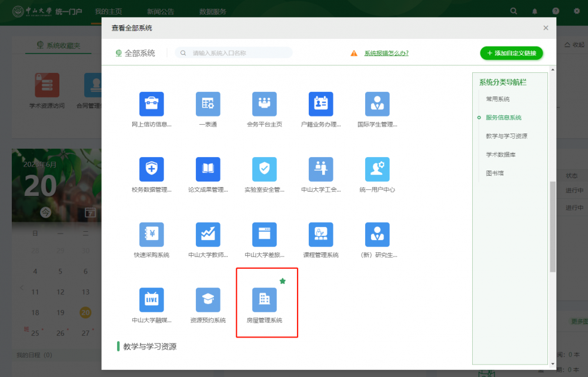Screen dimensions: 588x377
Task: Select date 11 in the calendar
Action: pyautogui.click(x=35, y=292)
